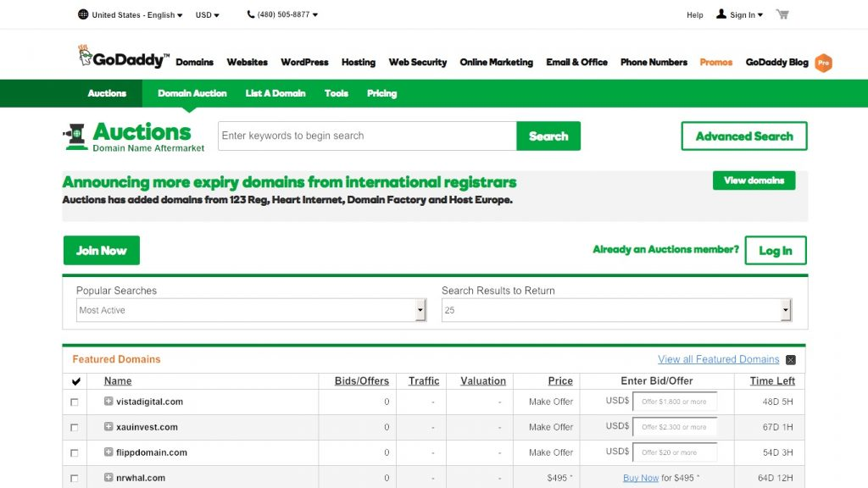This screenshot has height=488, width=868.
Task: Open the Websites menu
Action: pyautogui.click(x=247, y=62)
